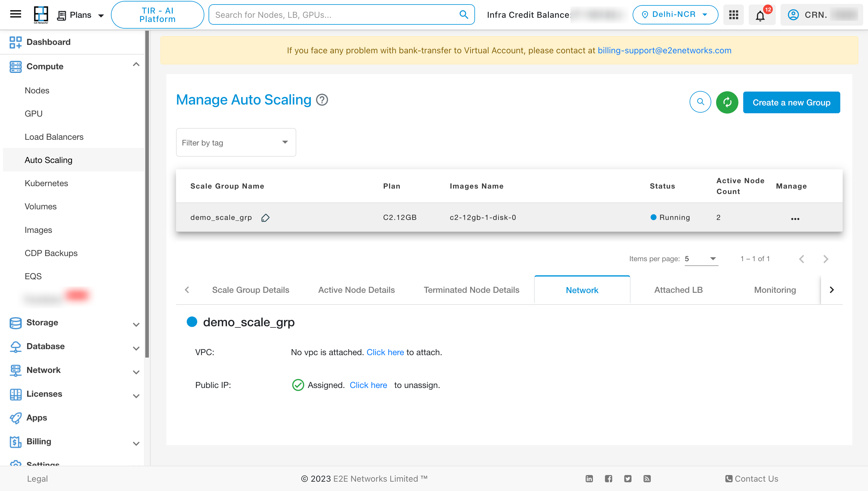Open RSS feed footer icon
The image size is (868, 491).
pos(647,479)
